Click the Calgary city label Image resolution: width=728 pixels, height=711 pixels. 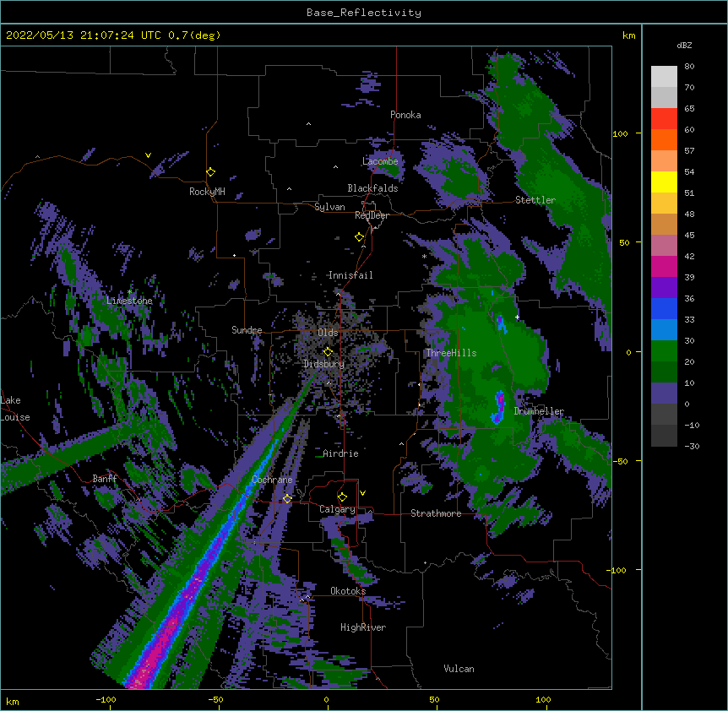tap(337, 509)
